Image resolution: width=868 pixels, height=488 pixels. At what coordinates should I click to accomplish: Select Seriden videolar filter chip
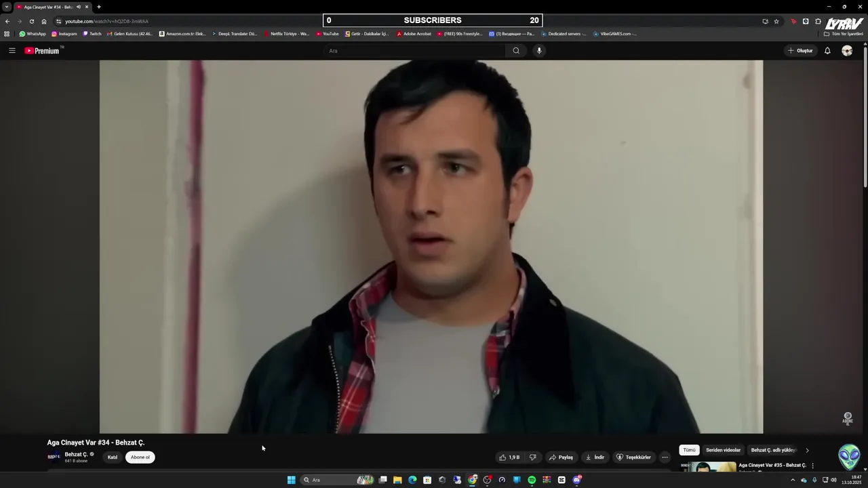(723, 450)
